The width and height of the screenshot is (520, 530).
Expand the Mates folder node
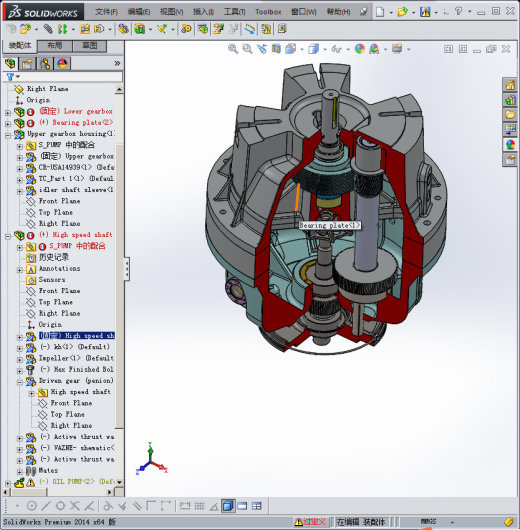pos(20,472)
